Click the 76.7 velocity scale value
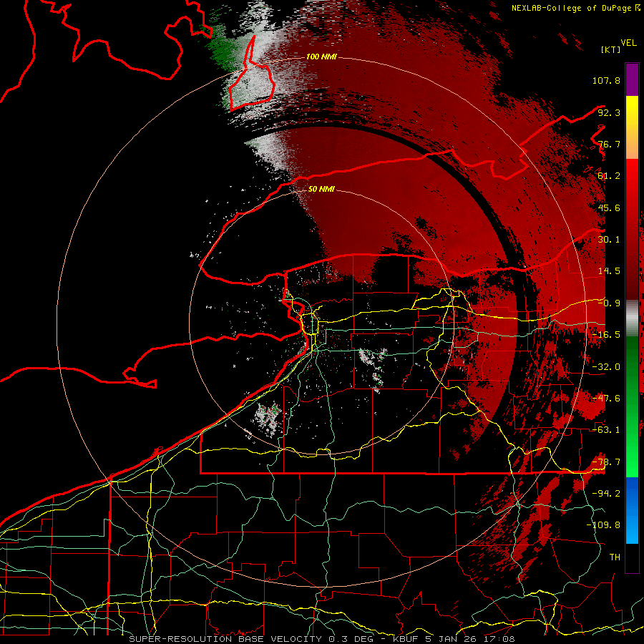 point(609,144)
